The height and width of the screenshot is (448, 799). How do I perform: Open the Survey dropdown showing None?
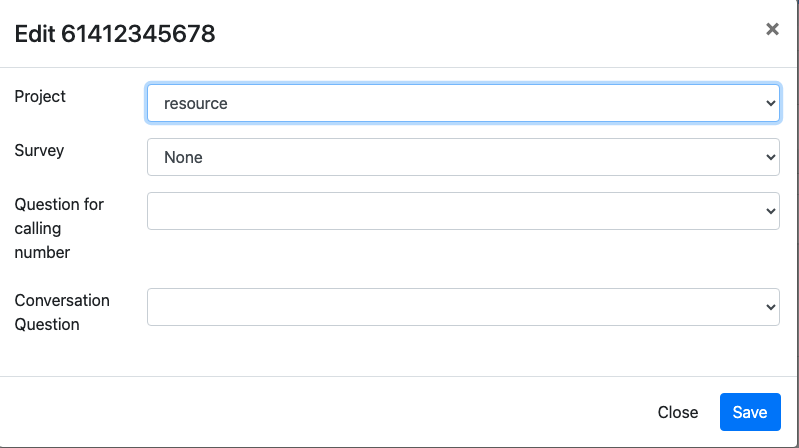tap(462, 157)
